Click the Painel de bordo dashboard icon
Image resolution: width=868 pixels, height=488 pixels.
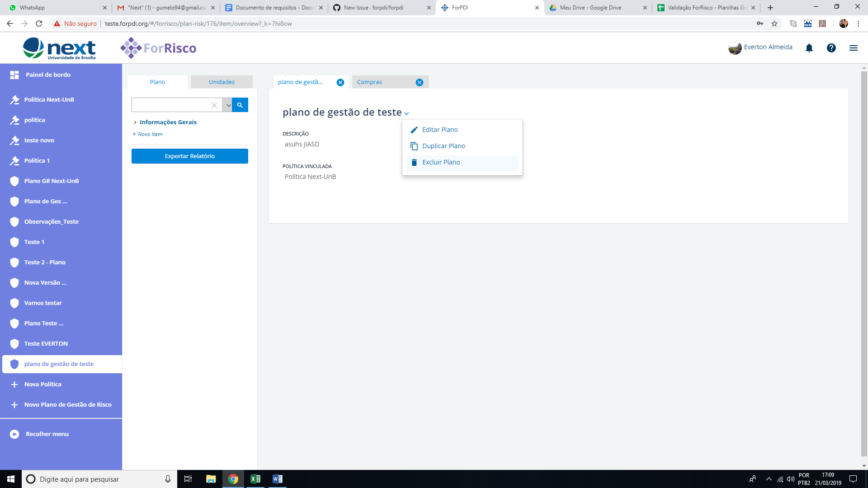click(x=14, y=75)
